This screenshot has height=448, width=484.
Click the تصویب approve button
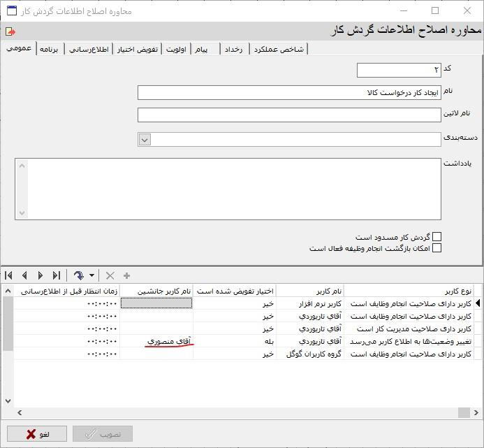(103, 434)
